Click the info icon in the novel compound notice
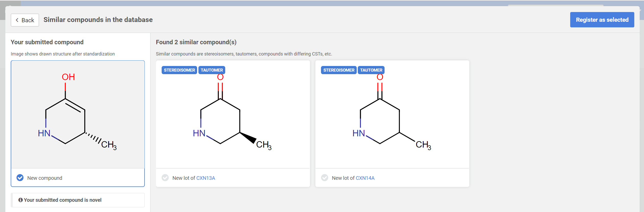Viewport: 644px width, 212px height. [20, 200]
